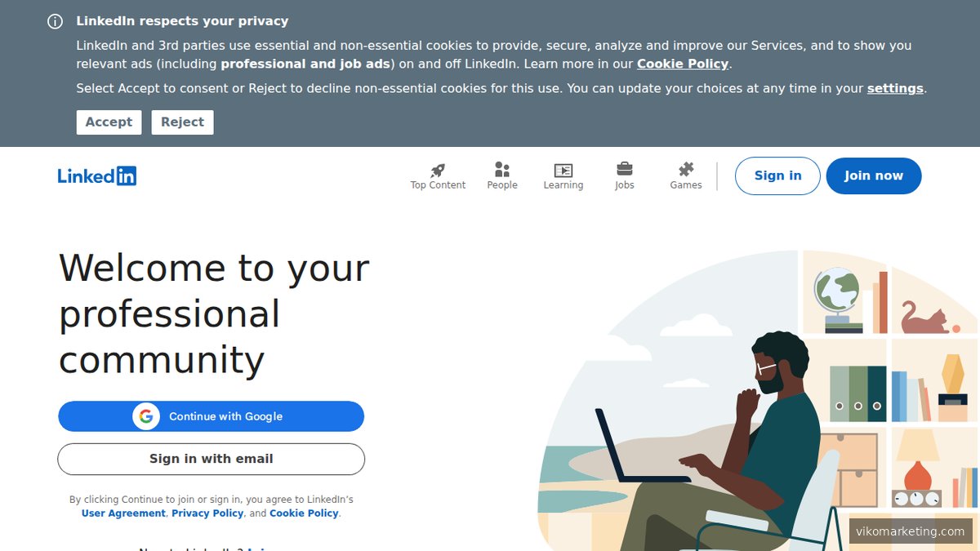
Task: Open the Top Content section icon
Action: pyautogui.click(x=438, y=169)
